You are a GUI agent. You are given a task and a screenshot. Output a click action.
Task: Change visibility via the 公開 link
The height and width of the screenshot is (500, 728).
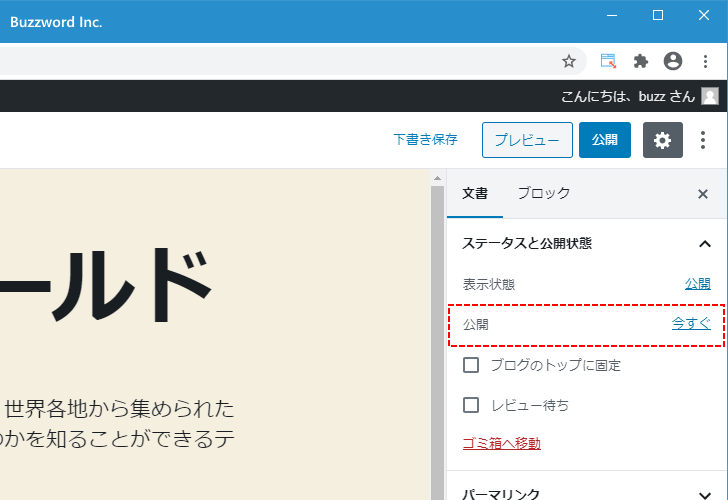(x=697, y=284)
